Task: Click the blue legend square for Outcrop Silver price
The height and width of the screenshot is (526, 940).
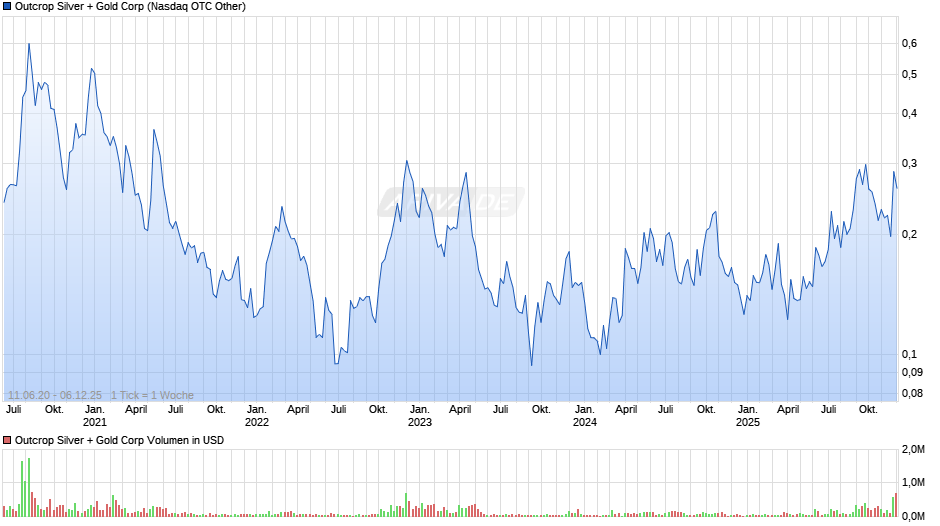Action: [x=7, y=7]
